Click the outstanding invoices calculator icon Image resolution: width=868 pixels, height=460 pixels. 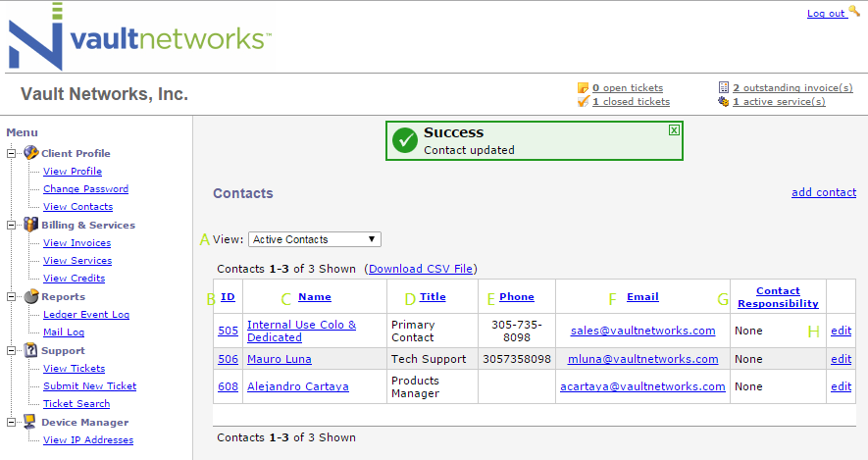tap(724, 87)
